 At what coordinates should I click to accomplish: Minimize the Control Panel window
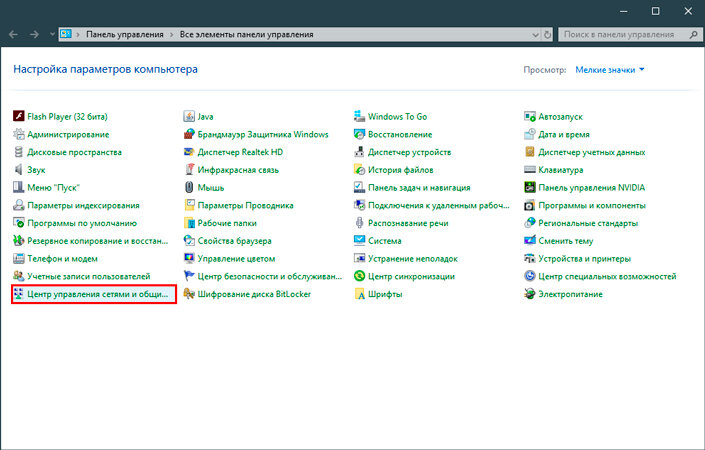pos(623,11)
